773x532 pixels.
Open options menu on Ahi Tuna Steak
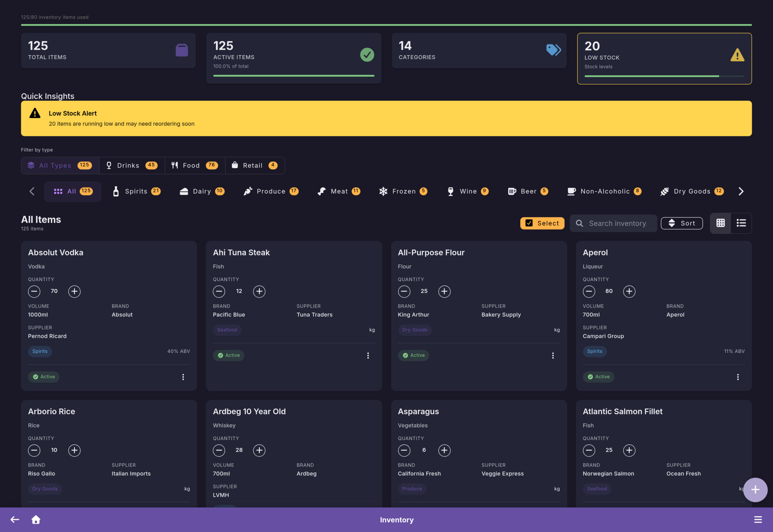coord(368,355)
